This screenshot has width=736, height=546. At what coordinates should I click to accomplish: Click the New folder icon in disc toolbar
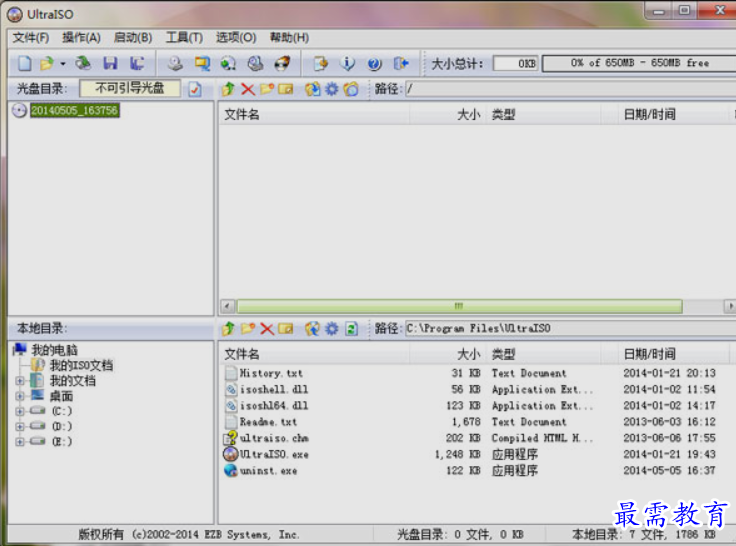tap(267, 89)
